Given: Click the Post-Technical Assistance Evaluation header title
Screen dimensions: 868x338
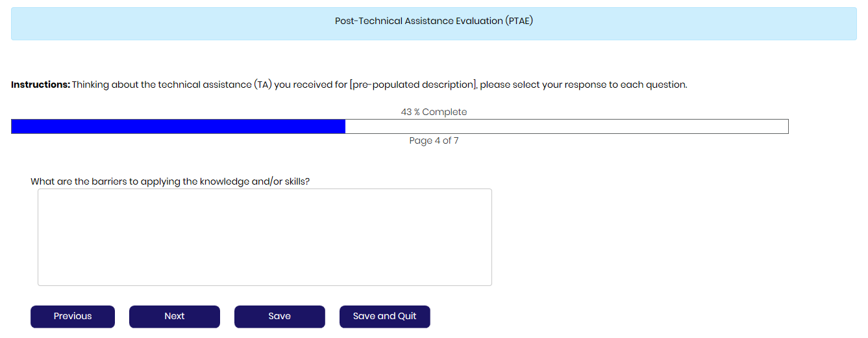Looking at the screenshot, I should (434, 21).
